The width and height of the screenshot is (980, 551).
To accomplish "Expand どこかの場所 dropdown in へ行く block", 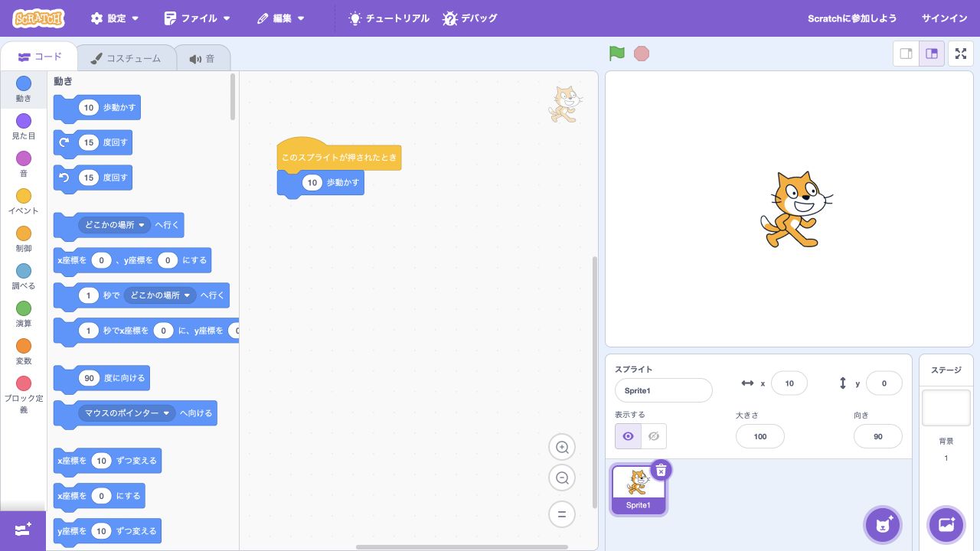I will 116,225.
